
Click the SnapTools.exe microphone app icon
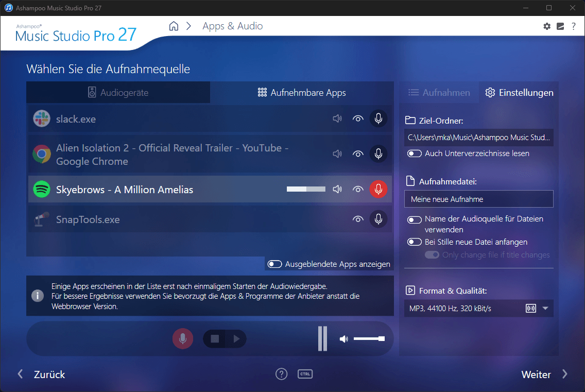(42, 219)
